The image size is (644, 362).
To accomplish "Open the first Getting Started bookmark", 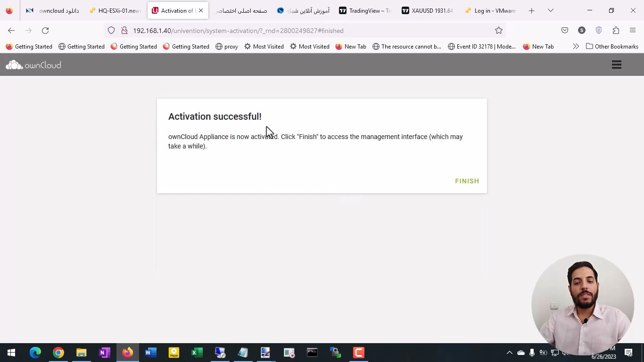I will [x=29, y=47].
